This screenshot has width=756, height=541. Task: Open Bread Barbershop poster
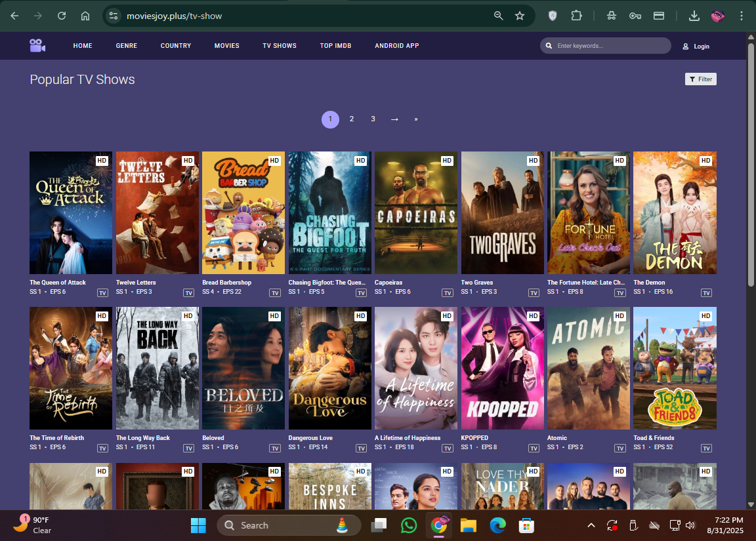[243, 213]
